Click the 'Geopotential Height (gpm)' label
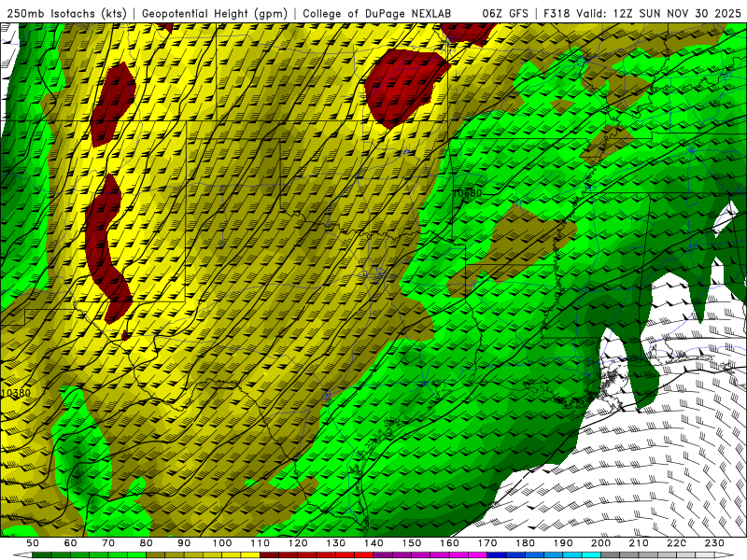 pyautogui.click(x=215, y=14)
